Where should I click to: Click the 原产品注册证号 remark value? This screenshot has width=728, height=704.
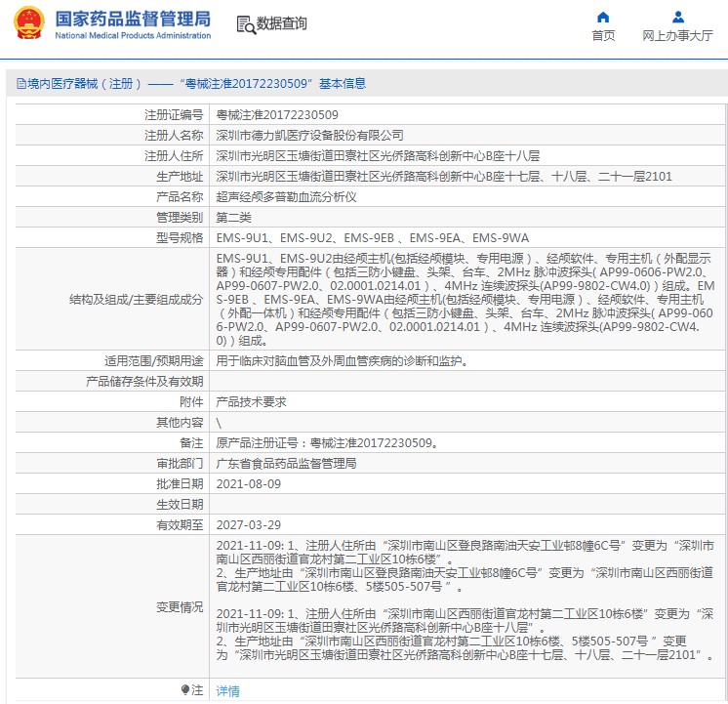pos(327,443)
